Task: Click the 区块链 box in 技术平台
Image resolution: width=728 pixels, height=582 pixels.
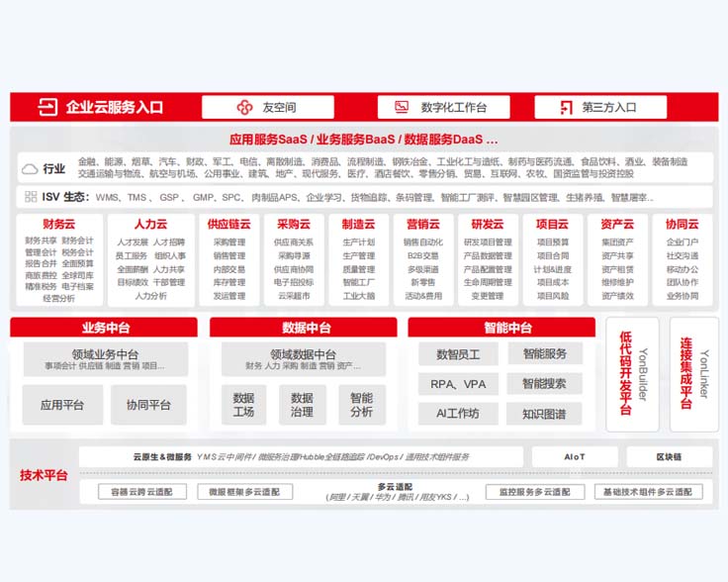Action: 669,456
